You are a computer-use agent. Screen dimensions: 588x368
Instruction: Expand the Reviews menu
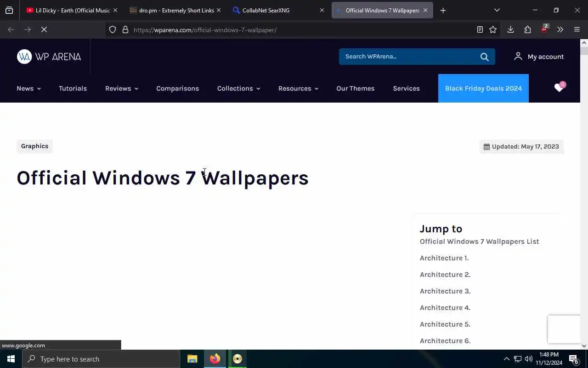point(122,88)
